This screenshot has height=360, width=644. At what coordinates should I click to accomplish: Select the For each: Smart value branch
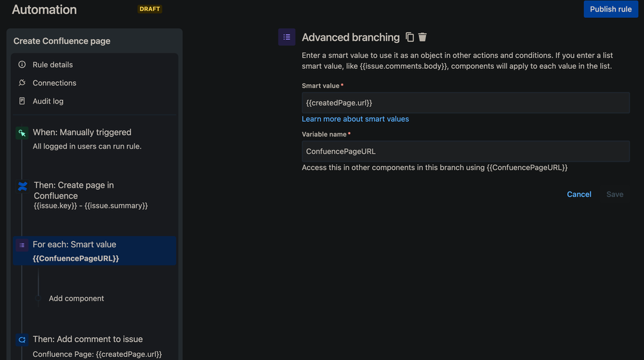pyautogui.click(x=95, y=251)
